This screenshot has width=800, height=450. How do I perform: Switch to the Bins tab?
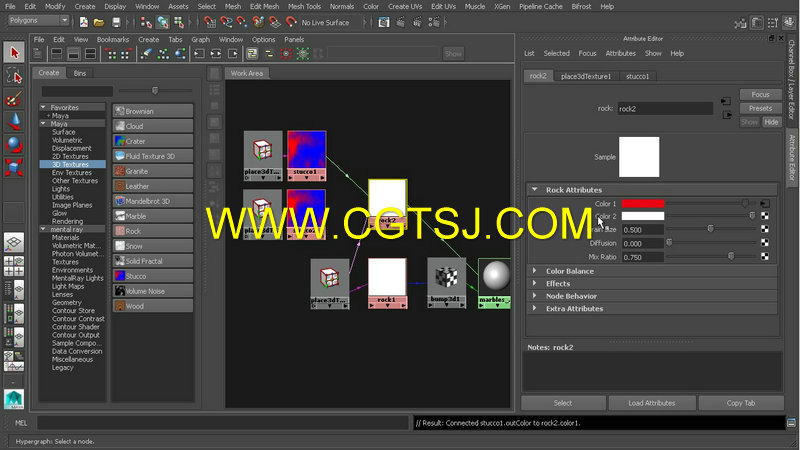click(x=80, y=73)
